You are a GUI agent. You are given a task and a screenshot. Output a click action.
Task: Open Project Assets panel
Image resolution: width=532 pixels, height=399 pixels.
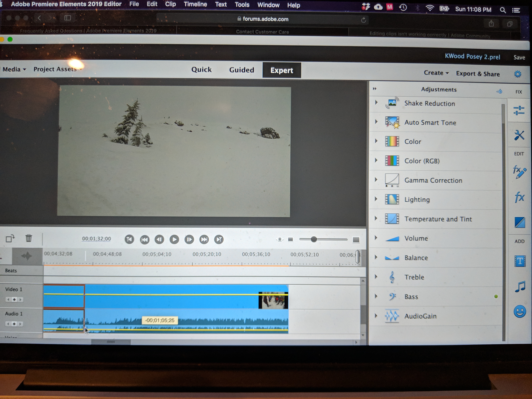coord(58,69)
